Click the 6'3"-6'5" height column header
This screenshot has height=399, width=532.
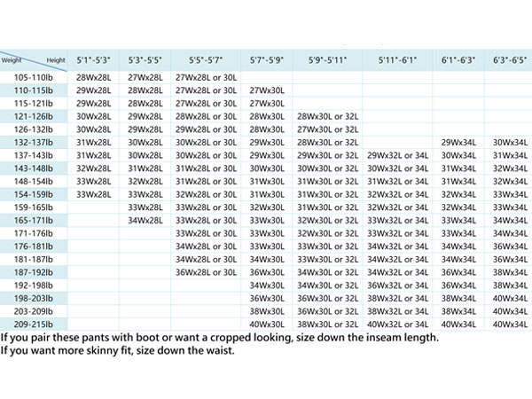tap(510, 60)
